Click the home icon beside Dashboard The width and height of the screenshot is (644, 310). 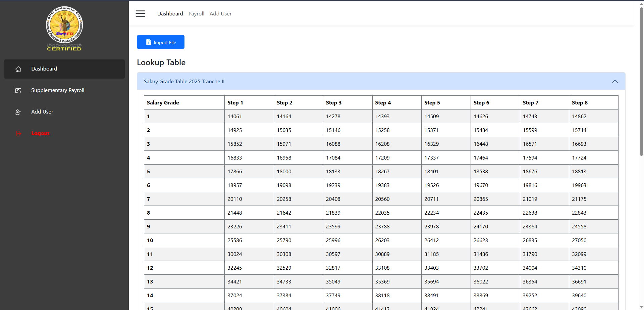(x=18, y=69)
